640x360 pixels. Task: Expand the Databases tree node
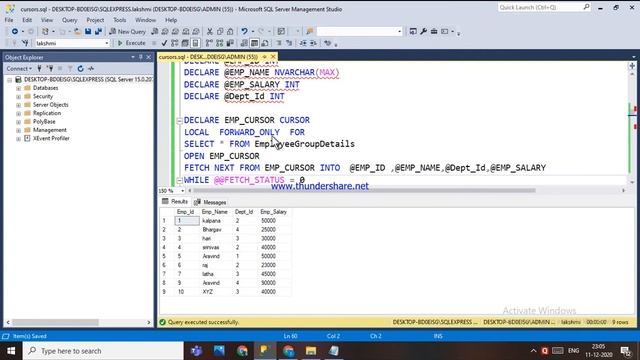pos(18,88)
